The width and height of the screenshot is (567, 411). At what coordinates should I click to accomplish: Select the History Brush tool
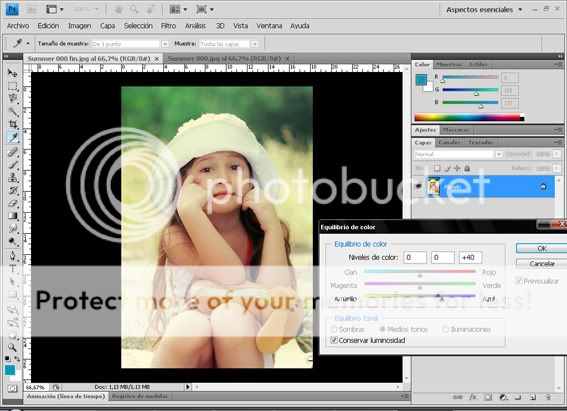coord(13,190)
